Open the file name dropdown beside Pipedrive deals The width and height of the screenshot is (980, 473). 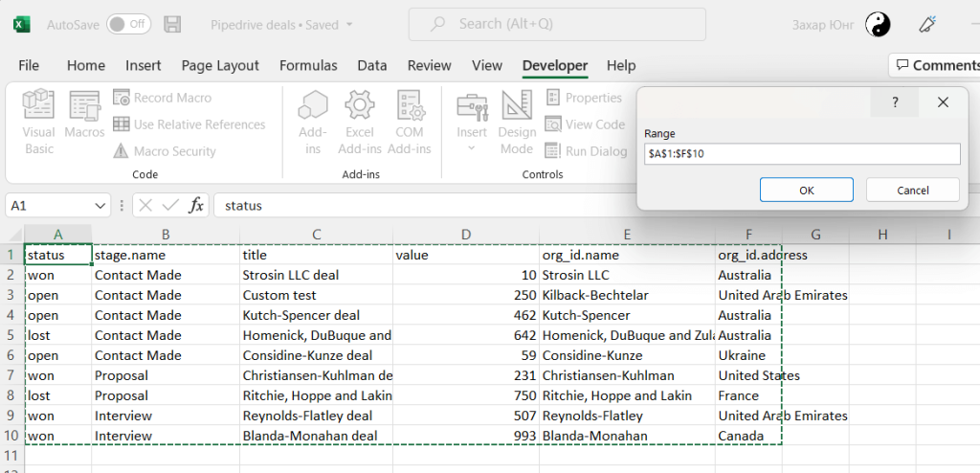click(349, 25)
